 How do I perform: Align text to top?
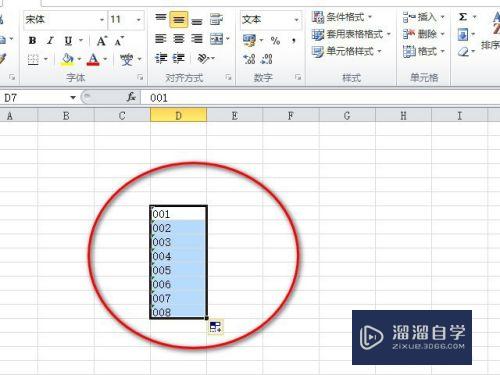click(x=161, y=17)
